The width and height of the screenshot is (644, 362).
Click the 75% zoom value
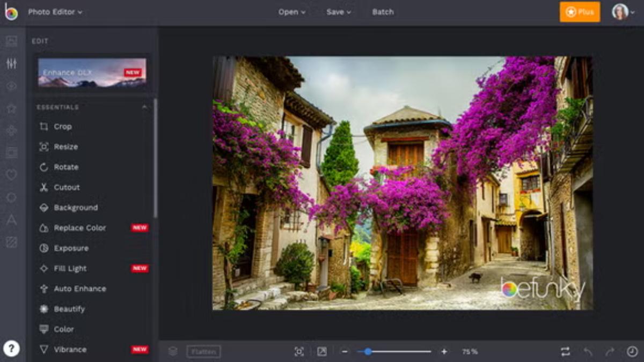(x=470, y=352)
